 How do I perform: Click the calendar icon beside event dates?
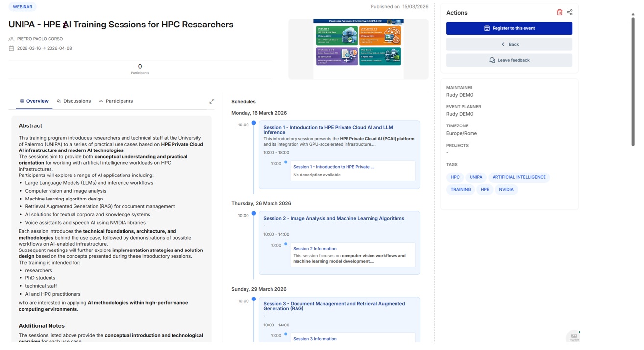coord(11,48)
